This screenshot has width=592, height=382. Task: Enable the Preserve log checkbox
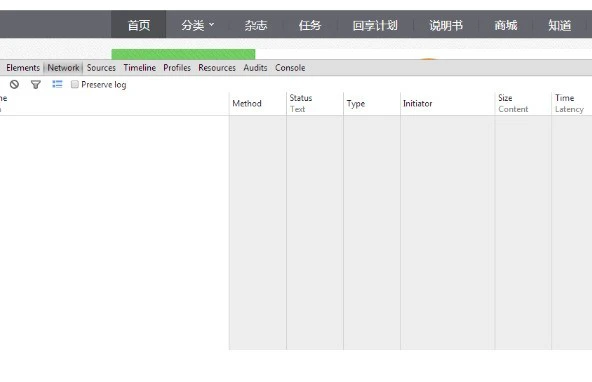coord(75,84)
